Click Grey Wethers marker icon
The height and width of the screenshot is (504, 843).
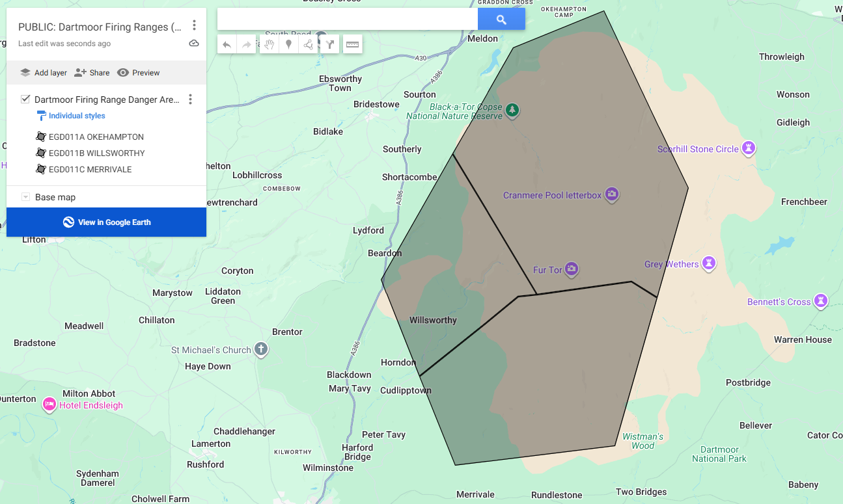(709, 263)
